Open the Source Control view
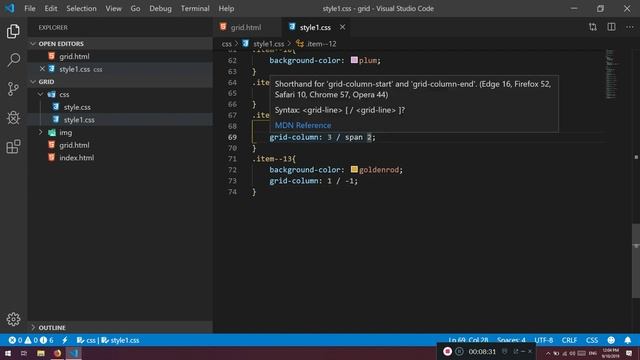The height and width of the screenshot is (360, 640). (x=13, y=89)
